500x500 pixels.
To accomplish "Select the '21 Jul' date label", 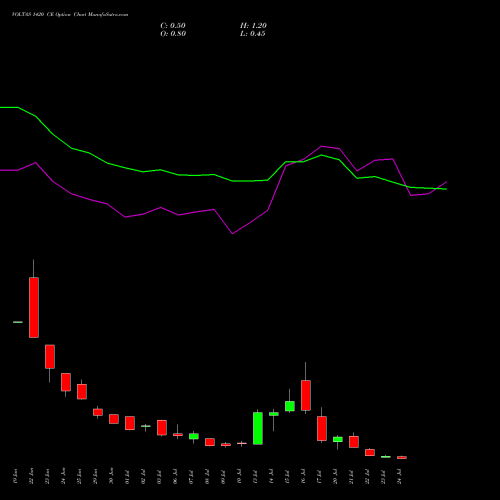I will 351,477.
